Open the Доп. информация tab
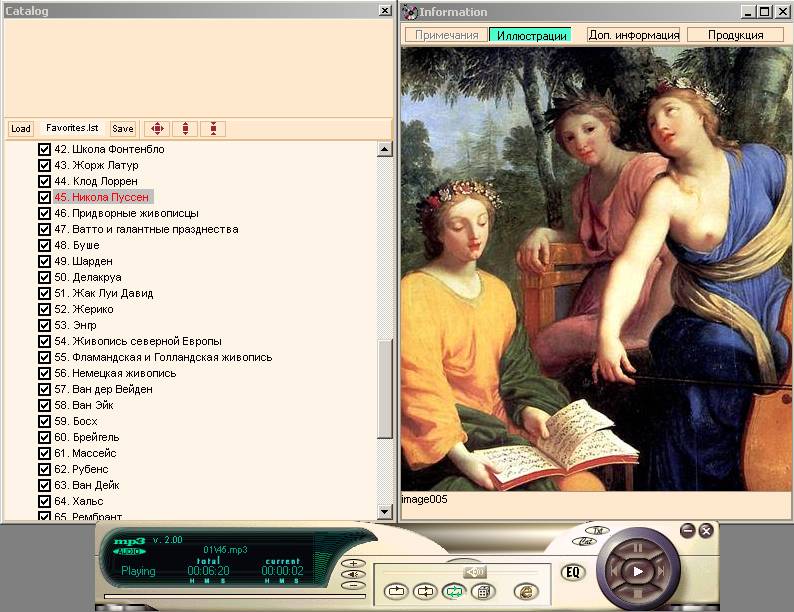This screenshot has width=794, height=612. coord(633,35)
